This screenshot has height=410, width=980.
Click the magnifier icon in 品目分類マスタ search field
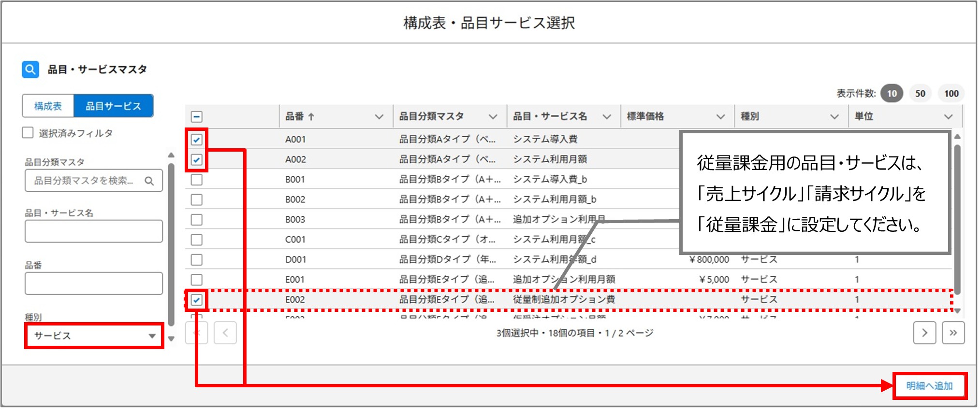[x=149, y=181]
